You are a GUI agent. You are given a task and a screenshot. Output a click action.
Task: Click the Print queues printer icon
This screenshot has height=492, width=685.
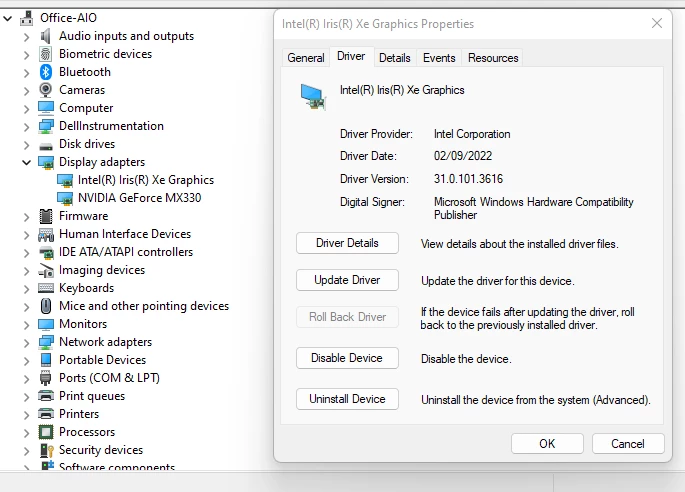coord(45,395)
